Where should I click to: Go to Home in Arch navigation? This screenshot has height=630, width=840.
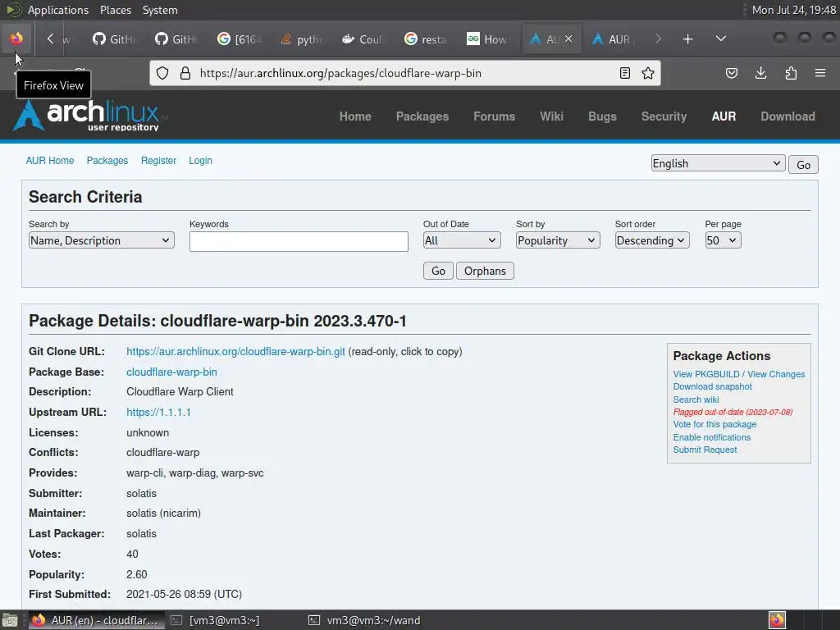pos(355,116)
